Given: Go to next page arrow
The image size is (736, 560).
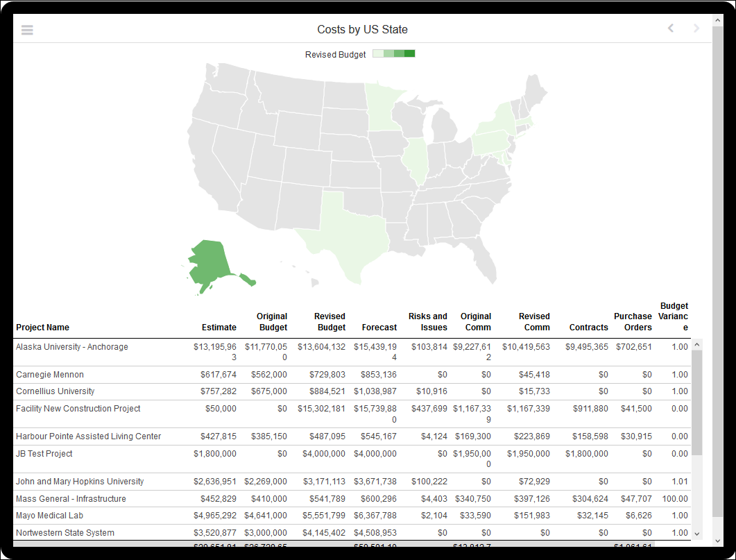Looking at the screenshot, I should pyautogui.click(x=696, y=28).
